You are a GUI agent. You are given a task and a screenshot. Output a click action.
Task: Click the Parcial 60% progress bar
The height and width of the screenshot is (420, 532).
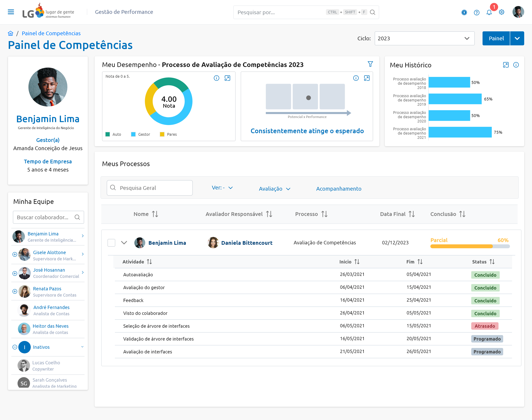pos(470,246)
